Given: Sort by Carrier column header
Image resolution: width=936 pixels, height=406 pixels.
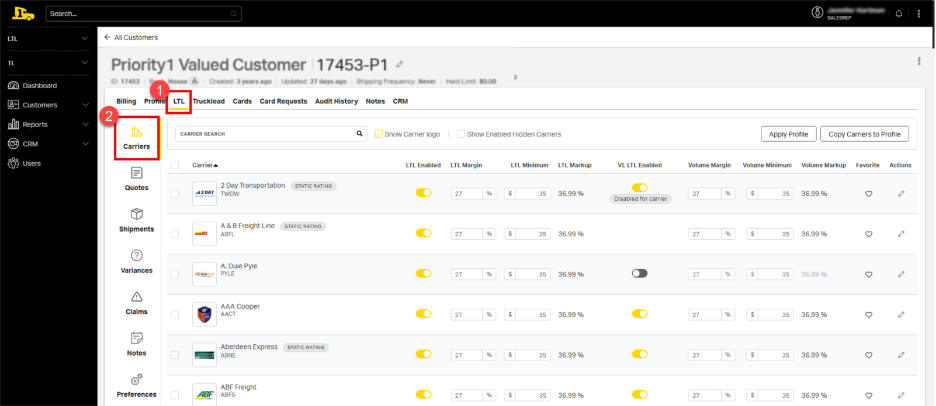Looking at the screenshot, I should [205, 165].
